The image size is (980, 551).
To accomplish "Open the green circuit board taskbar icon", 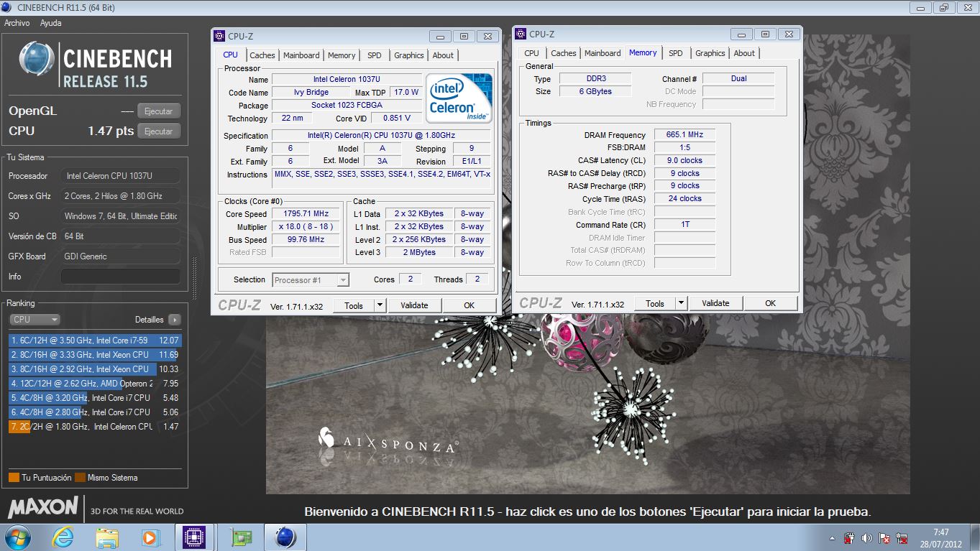I will (241, 537).
